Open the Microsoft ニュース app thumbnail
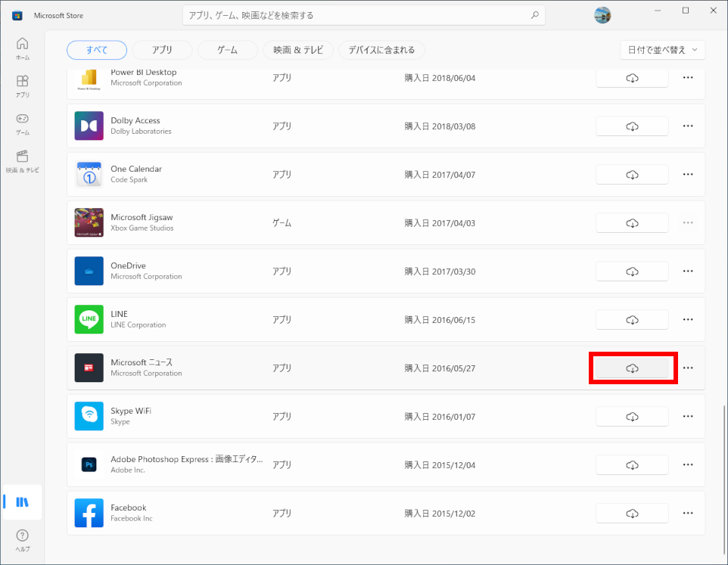728x565 pixels. (x=89, y=368)
